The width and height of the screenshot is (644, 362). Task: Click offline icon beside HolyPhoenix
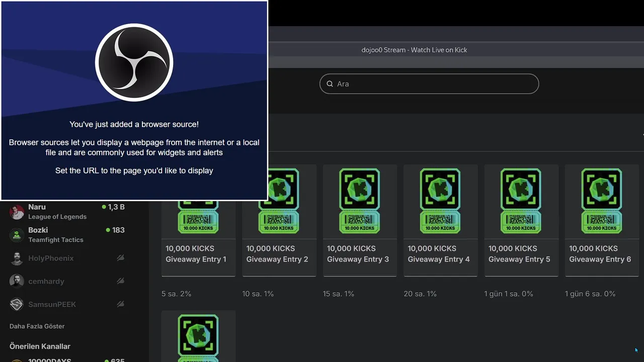click(120, 258)
